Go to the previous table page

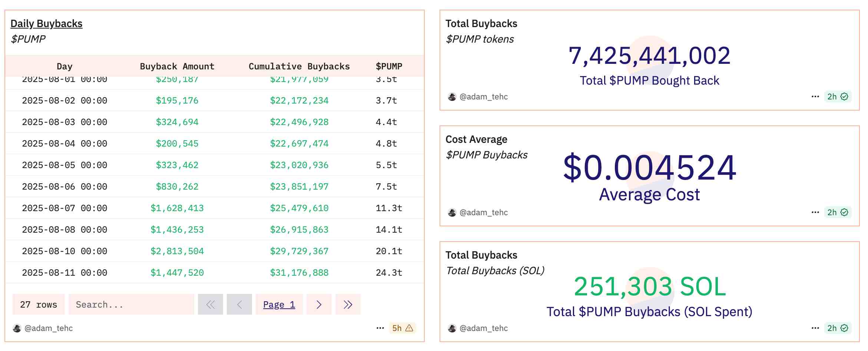point(239,304)
